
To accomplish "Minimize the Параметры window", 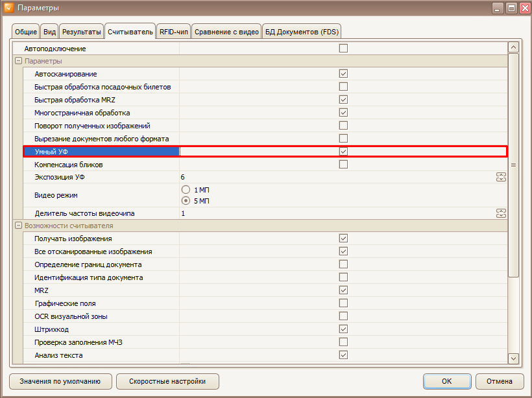I will point(498,8).
